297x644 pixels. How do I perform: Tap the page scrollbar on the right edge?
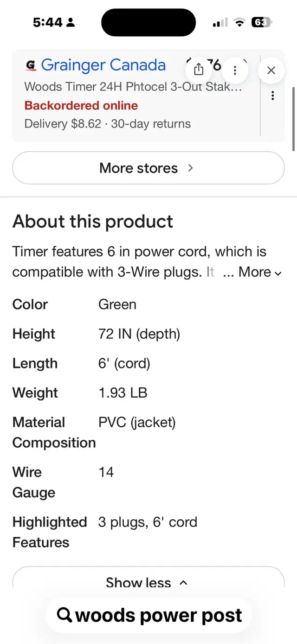293,118
